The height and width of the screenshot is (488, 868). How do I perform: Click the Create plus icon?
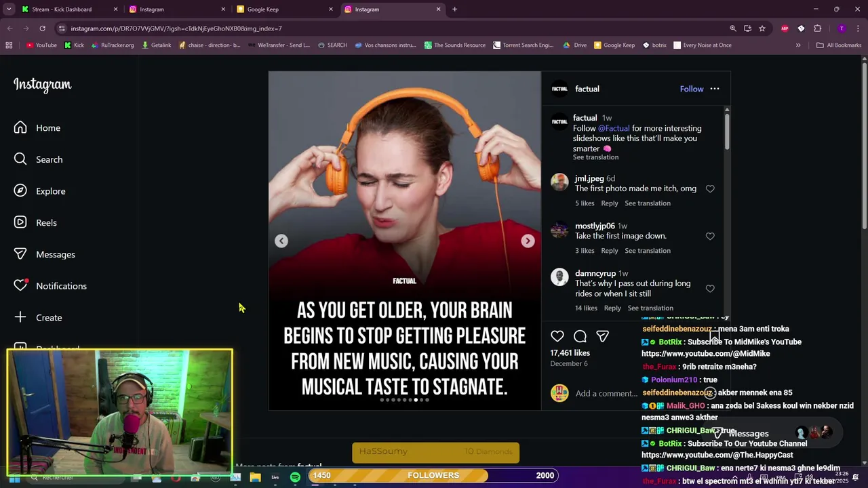tap(20, 317)
